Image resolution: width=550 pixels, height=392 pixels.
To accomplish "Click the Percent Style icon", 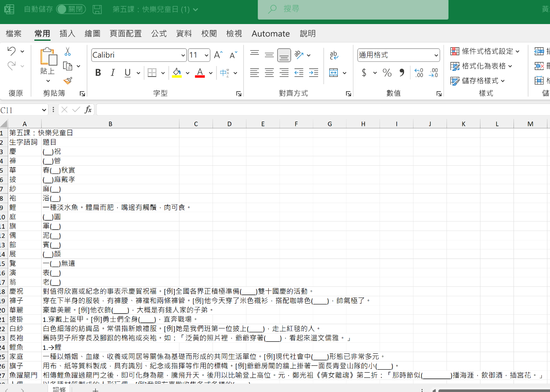I will tap(387, 73).
